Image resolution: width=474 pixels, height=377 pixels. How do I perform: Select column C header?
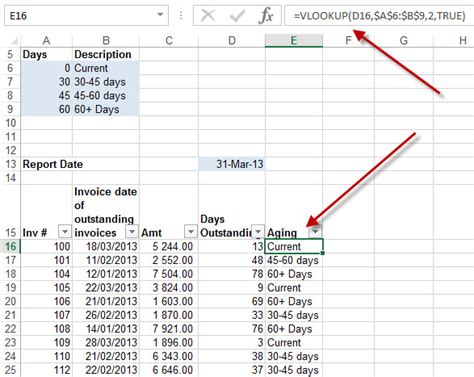tap(169, 41)
